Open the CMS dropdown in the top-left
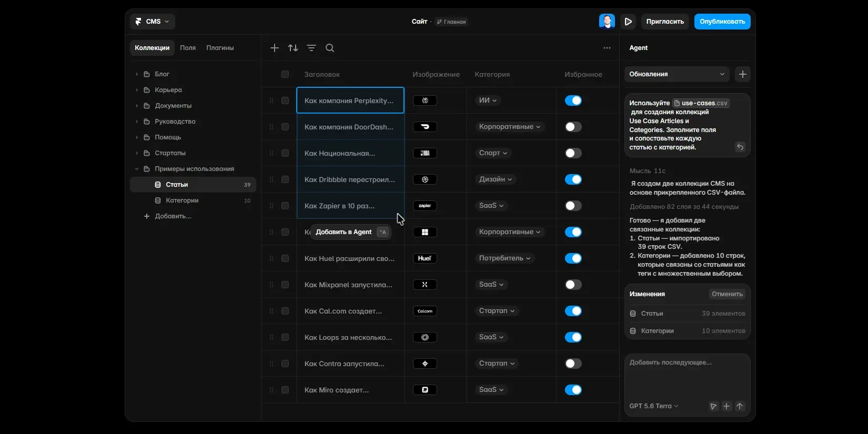868x434 pixels. click(153, 22)
